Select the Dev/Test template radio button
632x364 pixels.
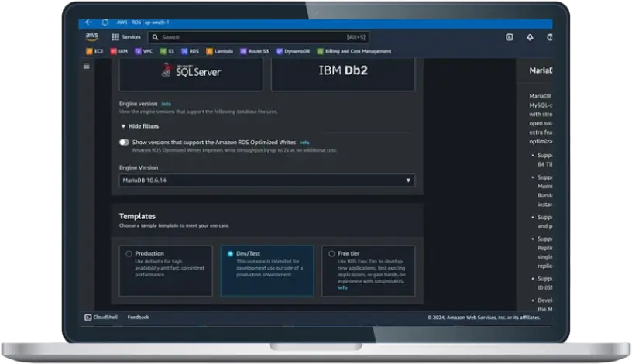(230, 253)
